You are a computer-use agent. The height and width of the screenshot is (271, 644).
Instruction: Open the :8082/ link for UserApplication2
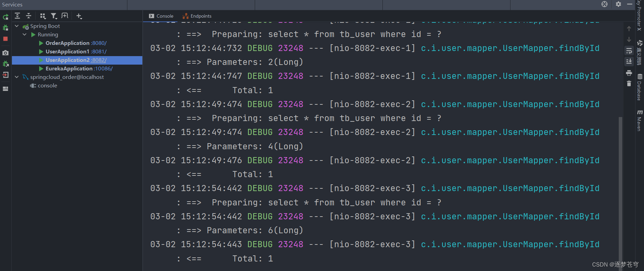[99, 60]
